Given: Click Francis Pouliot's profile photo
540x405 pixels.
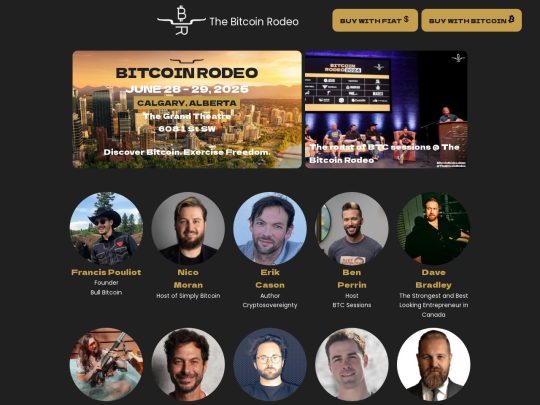Looking at the screenshot, I should coord(106,228).
